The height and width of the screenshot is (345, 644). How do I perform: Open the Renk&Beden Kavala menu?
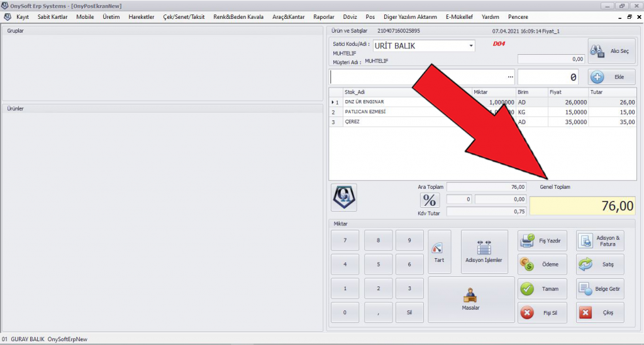click(238, 17)
